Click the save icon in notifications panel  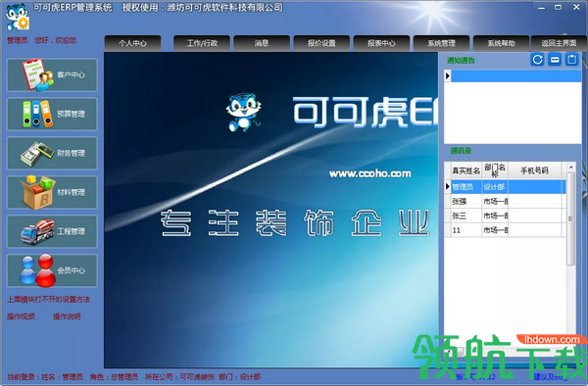pyautogui.click(x=572, y=60)
